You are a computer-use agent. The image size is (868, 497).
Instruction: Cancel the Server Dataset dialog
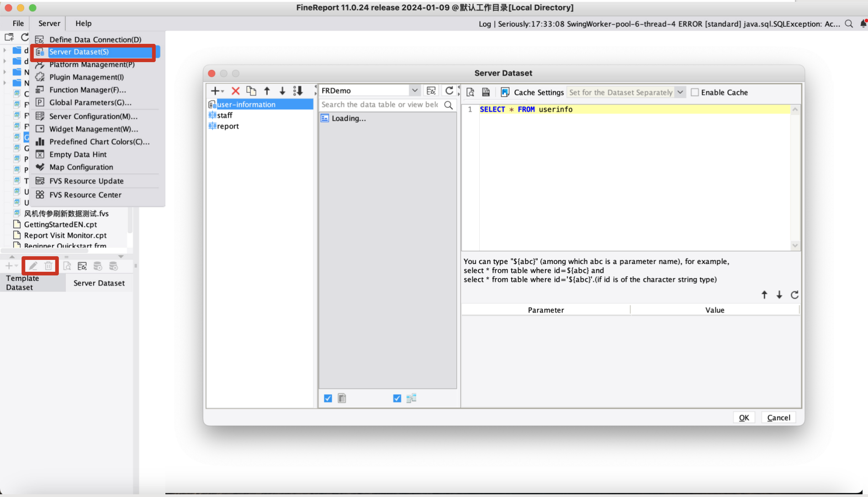(778, 417)
